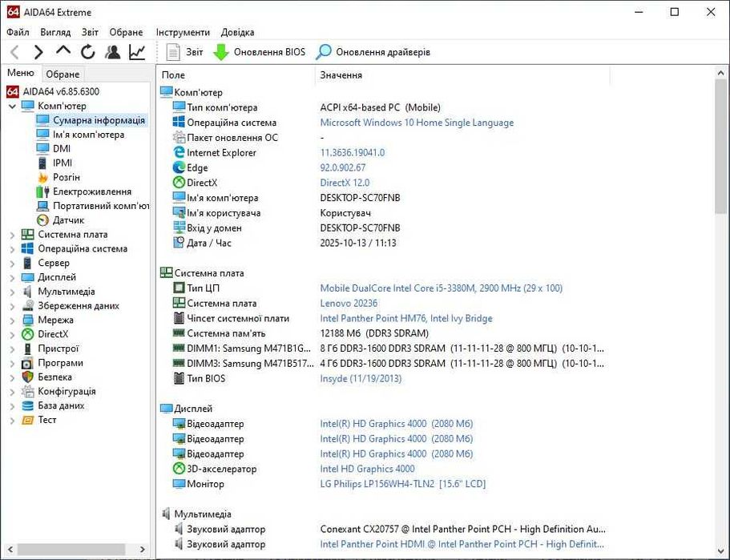The width and height of the screenshot is (730, 560).
Task: Select the Значення column header
Action: (x=463, y=75)
